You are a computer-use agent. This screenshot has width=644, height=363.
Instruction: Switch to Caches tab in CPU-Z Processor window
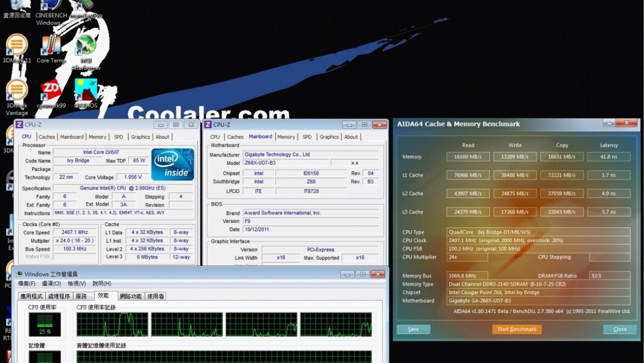click(47, 137)
